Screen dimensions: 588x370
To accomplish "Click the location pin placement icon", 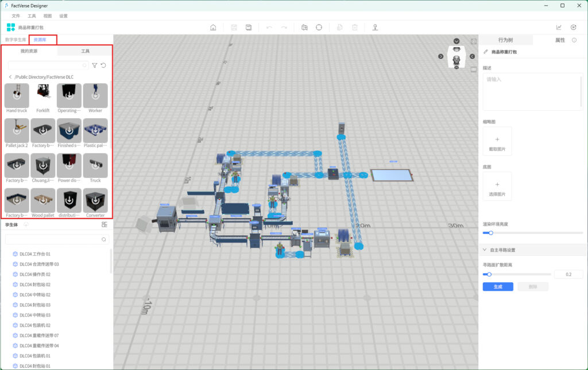I will coord(375,28).
